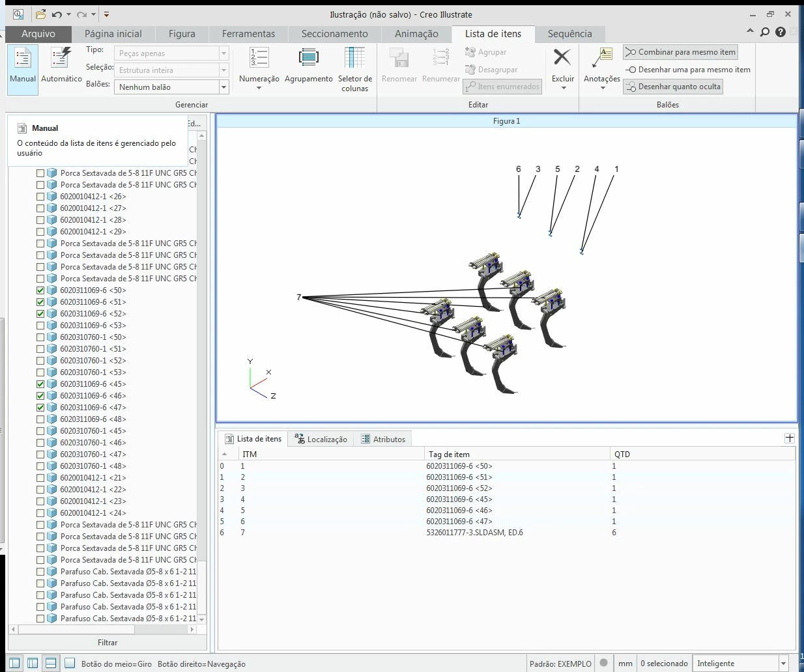This screenshot has width=804, height=672.
Task: Open the redo history dropdown arrow
Action: click(x=94, y=14)
